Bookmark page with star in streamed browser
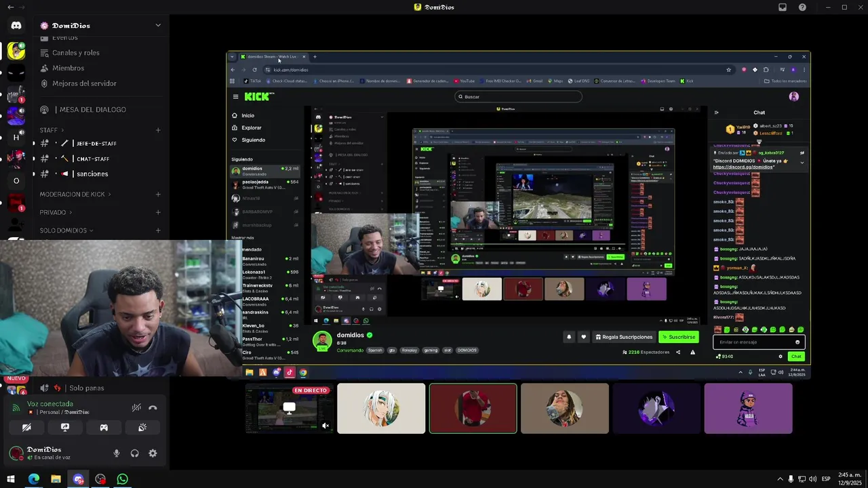 pos(729,70)
